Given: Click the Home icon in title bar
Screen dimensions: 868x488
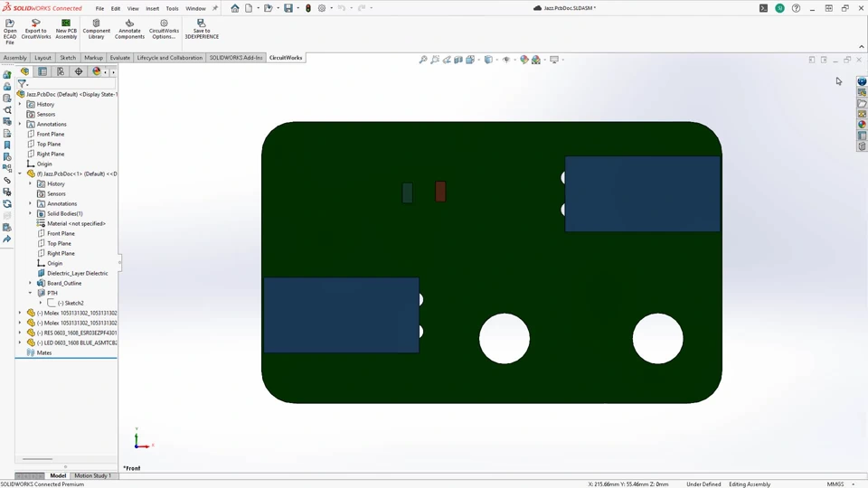Looking at the screenshot, I should coord(235,8).
